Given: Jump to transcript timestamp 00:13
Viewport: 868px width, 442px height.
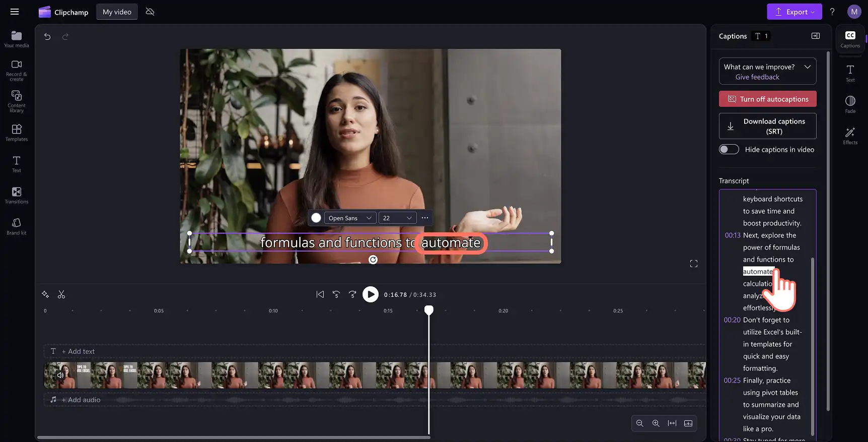Looking at the screenshot, I should [733, 235].
